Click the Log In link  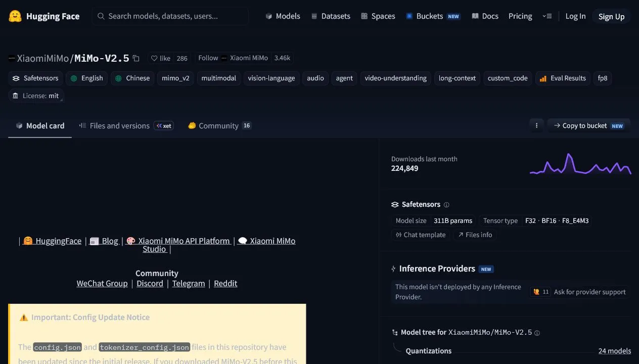coord(575,16)
